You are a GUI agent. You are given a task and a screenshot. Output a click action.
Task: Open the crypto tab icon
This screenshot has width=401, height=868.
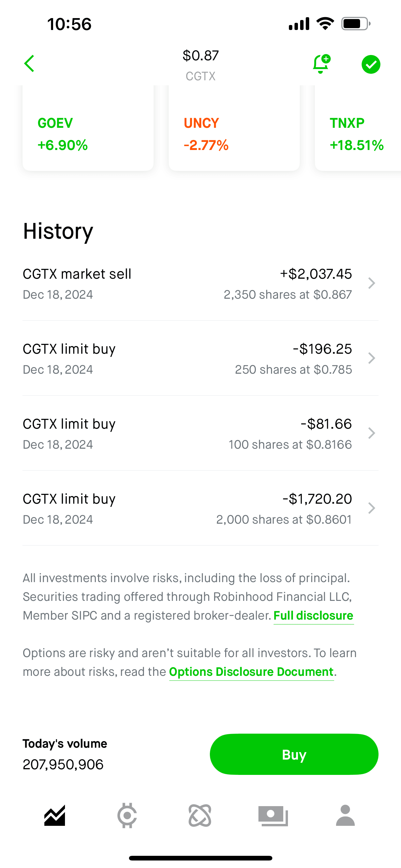point(127,816)
